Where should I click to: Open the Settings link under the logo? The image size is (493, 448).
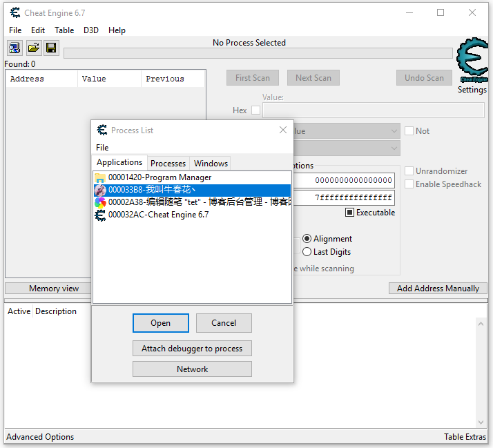(472, 90)
